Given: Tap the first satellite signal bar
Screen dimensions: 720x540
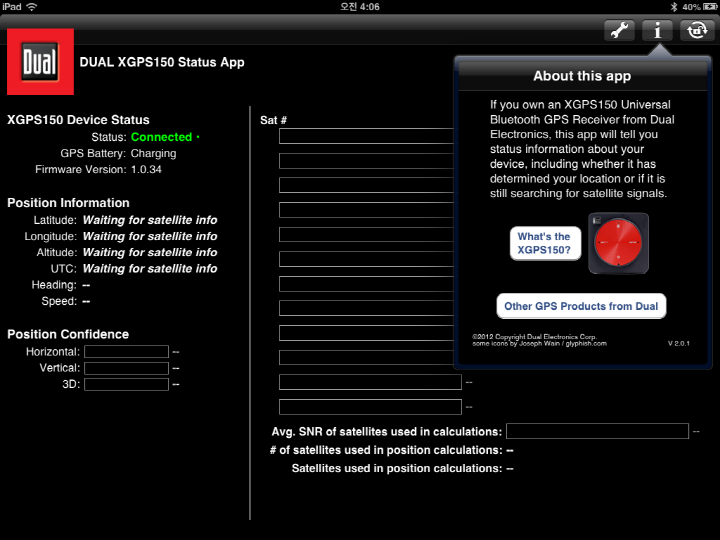Looking at the screenshot, I should (x=366, y=136).
